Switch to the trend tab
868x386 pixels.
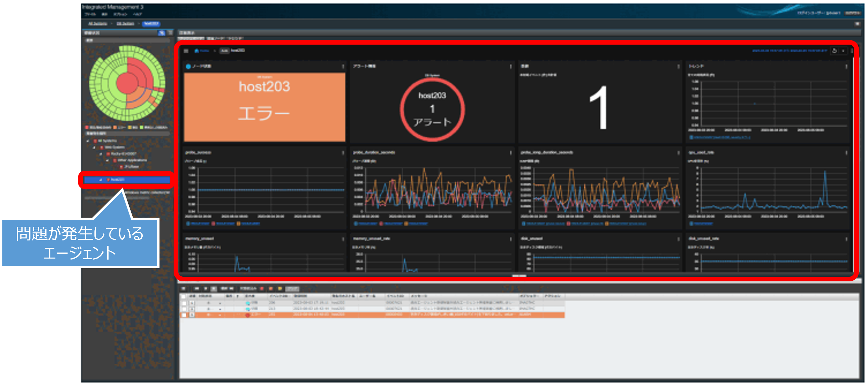(x=235, y=38)
